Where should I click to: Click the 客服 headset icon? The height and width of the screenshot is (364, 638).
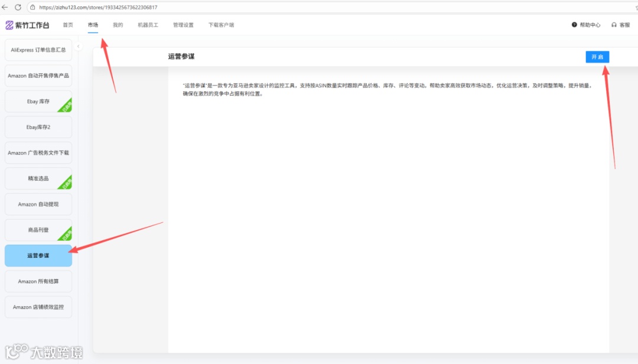pyautogui.click(x=614, y=25)
